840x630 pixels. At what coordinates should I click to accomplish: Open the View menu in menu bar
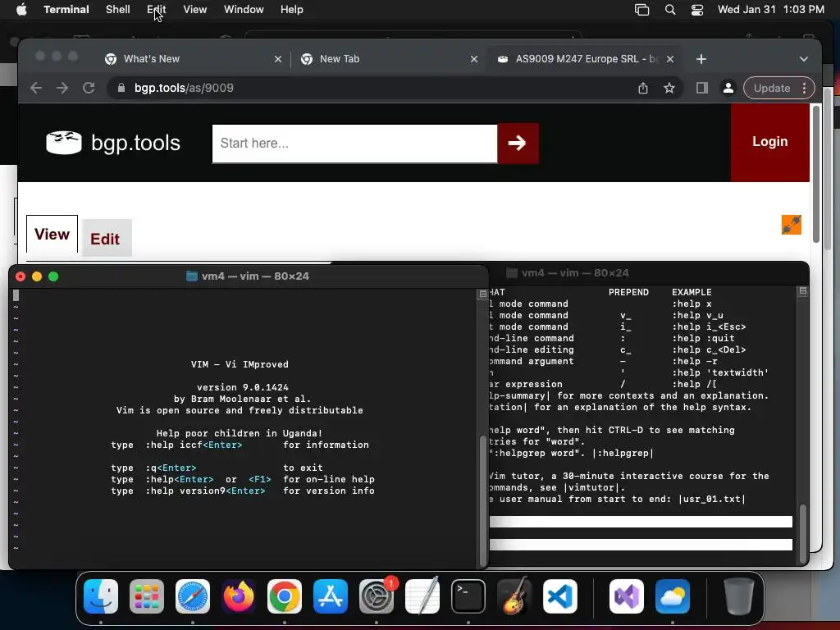195,10
